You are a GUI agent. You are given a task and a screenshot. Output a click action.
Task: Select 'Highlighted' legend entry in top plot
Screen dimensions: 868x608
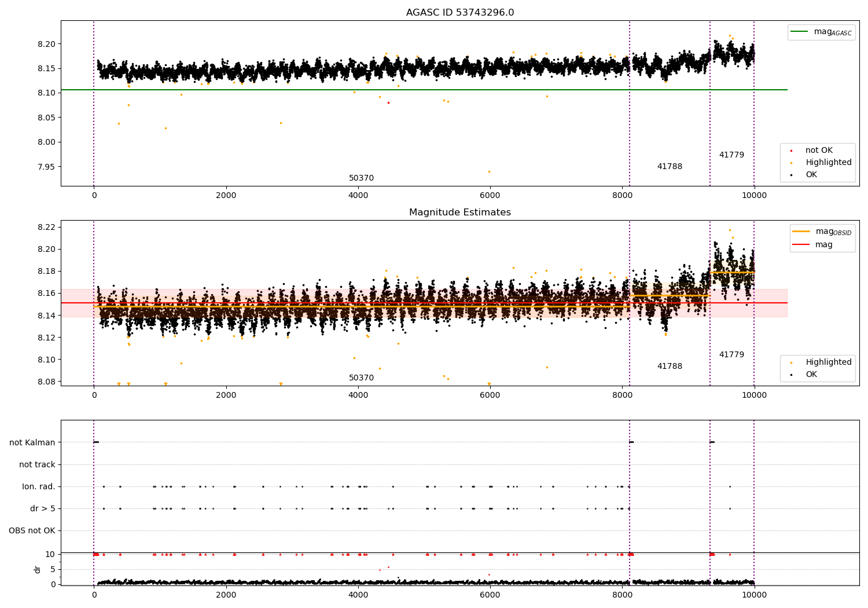pos(829,163)
